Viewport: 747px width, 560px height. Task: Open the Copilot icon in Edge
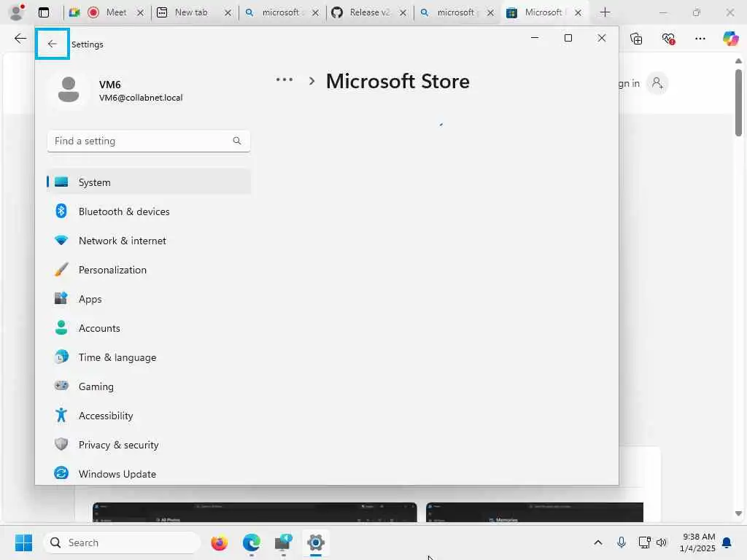(731, 38)
